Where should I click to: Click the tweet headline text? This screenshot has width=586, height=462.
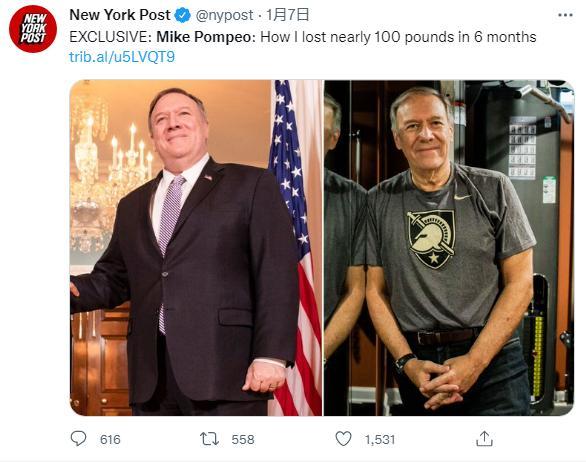click(x=303, y=37)
